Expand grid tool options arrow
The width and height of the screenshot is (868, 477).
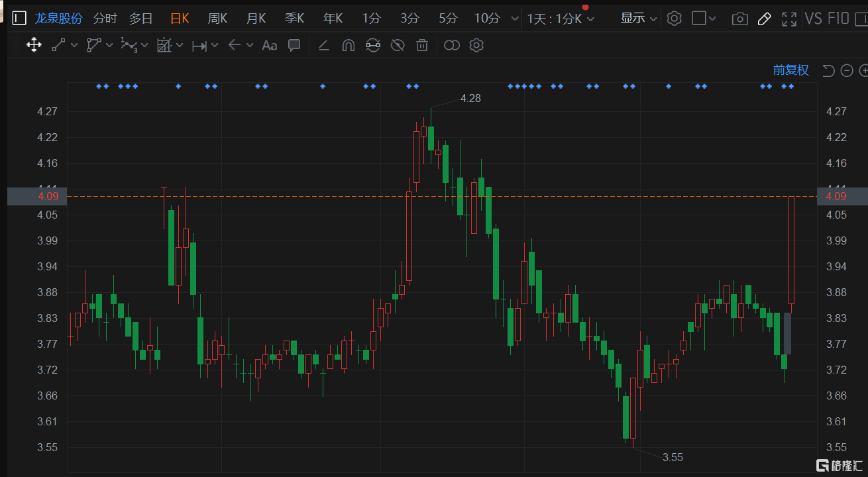(x=180, y=45)
